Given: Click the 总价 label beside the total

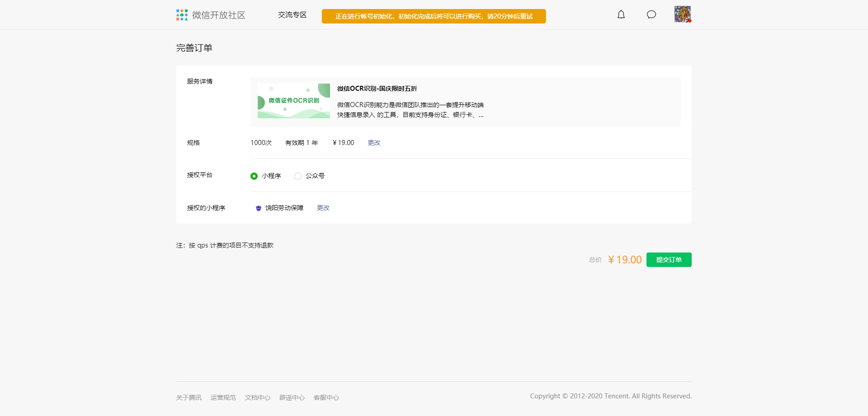Looking at the screenshot, I should (x=595, y=260).
